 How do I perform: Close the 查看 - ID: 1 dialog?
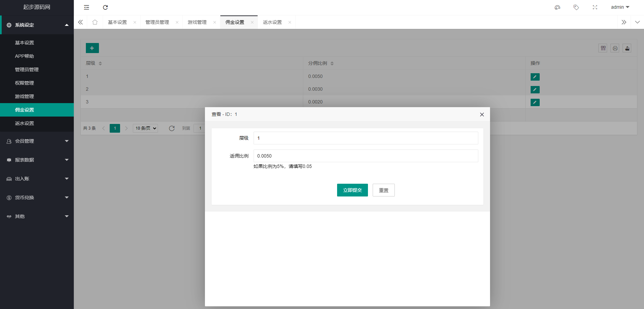pyautogui.click(x=482, y=115)
